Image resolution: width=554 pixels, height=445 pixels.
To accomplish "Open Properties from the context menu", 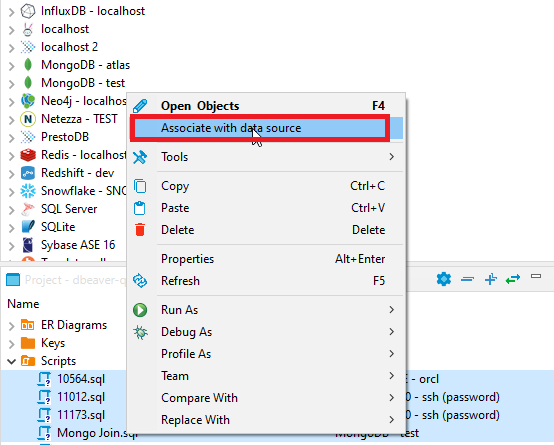I will [266, 259].
